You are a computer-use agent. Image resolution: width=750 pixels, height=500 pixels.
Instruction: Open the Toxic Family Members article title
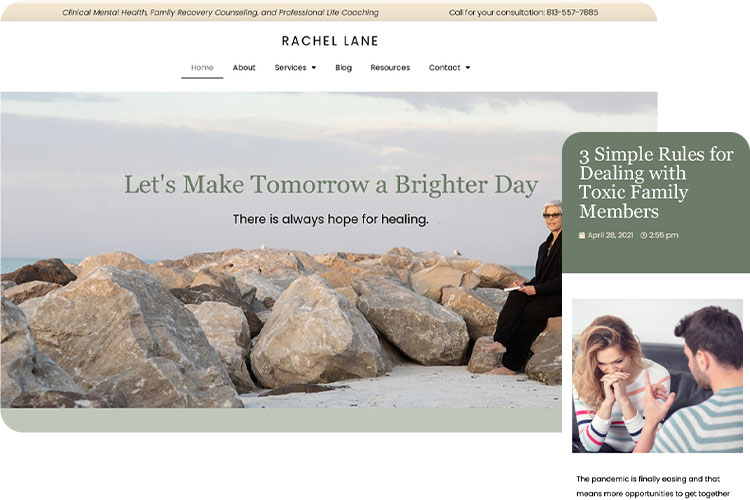(656, 182)
